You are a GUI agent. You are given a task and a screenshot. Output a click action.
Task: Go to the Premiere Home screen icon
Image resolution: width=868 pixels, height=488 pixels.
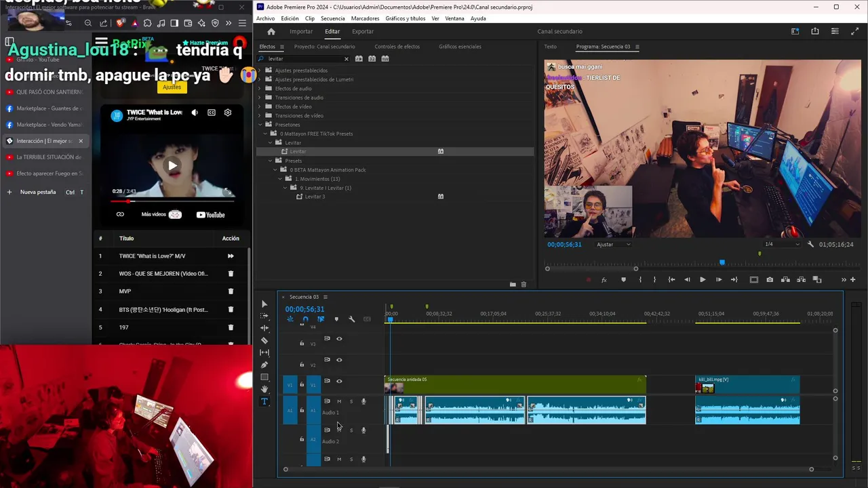click(271, 31)
